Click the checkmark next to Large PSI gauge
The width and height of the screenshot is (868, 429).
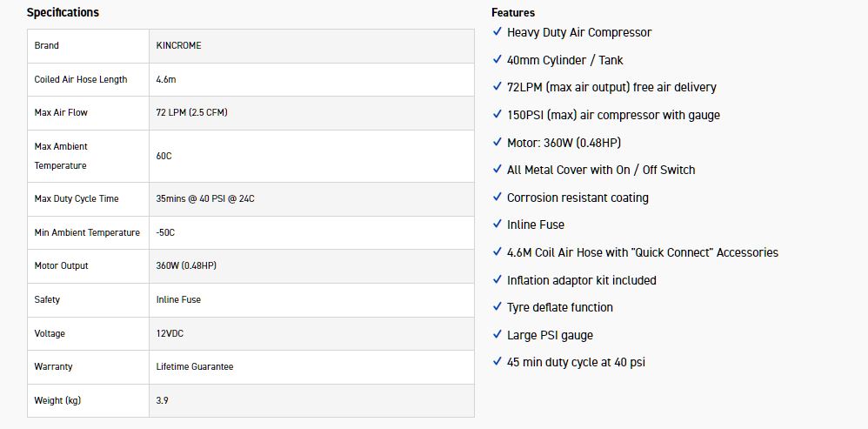pos(497,335)
